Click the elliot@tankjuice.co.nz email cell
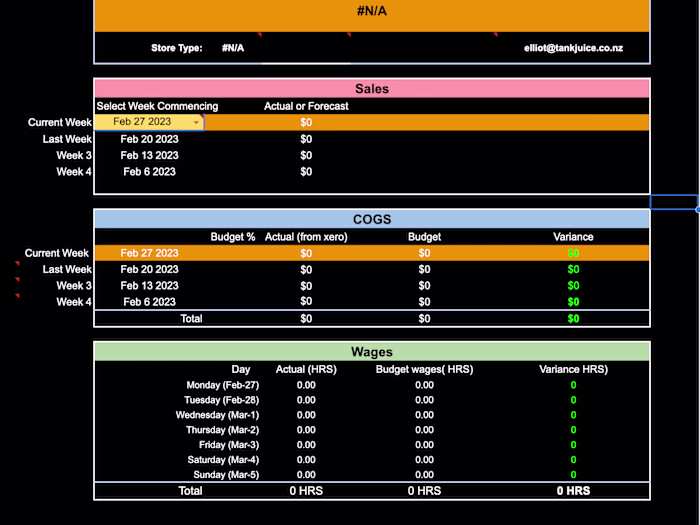 point(573,48)
